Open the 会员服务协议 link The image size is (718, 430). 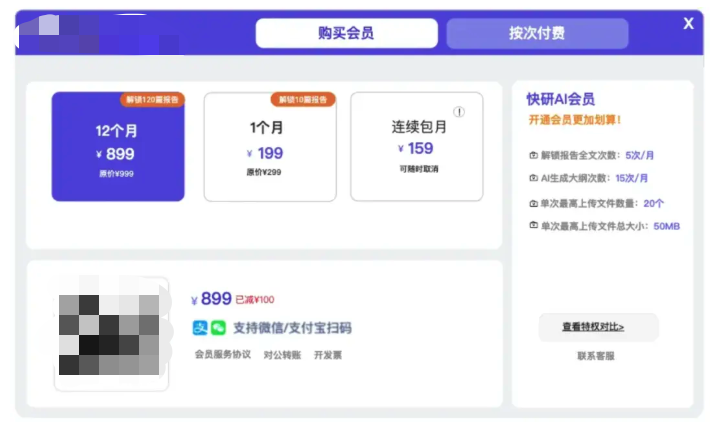(x=223, y=354)
